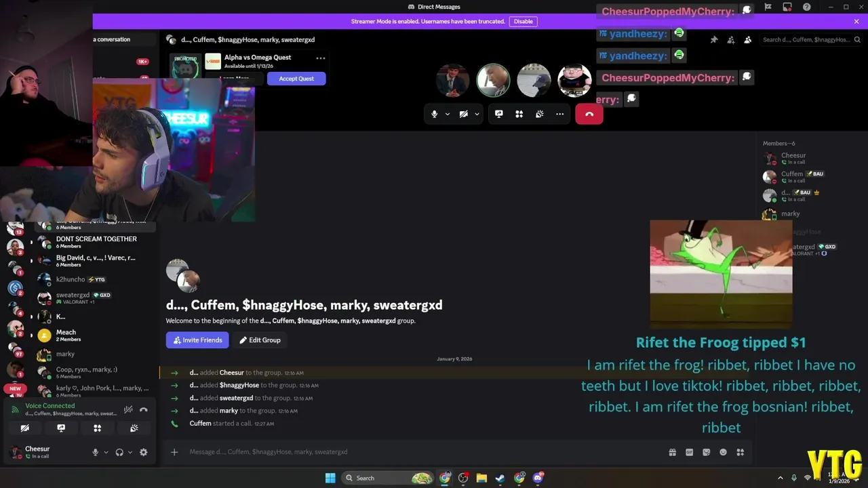The width and height of the screenshot is (868, 488).
Task: Share screen from voice panel
Action: [61, 428]
